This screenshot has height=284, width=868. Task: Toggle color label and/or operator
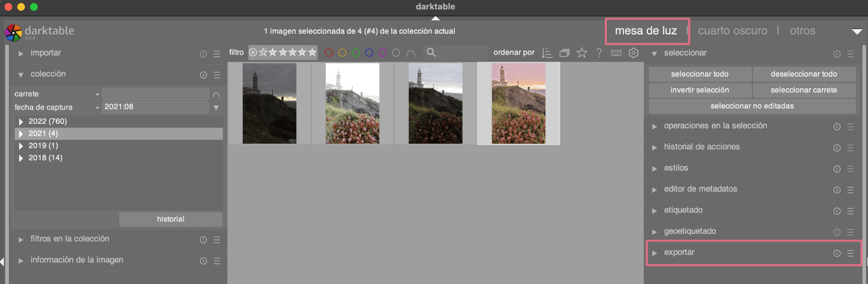click(x=410, y=53)
